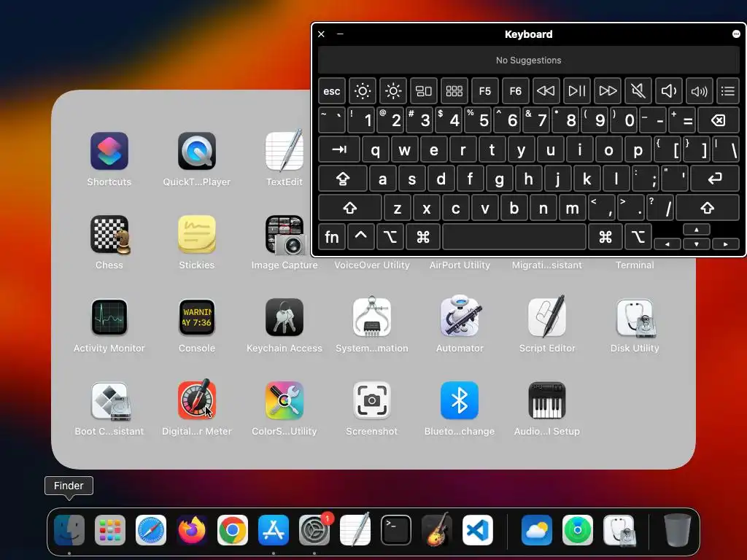Tap the up arrow key
Viewport: 747px width, 560px height.
click(697, 230)
